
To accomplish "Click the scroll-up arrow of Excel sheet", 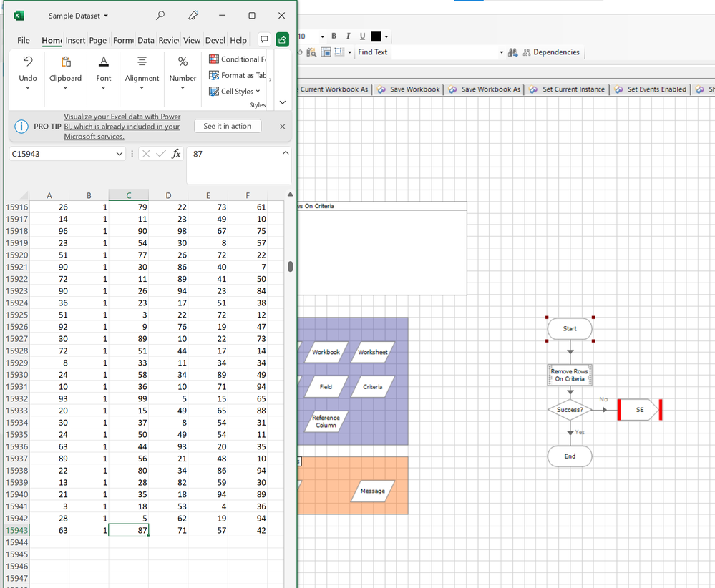I will click(291, 195).
